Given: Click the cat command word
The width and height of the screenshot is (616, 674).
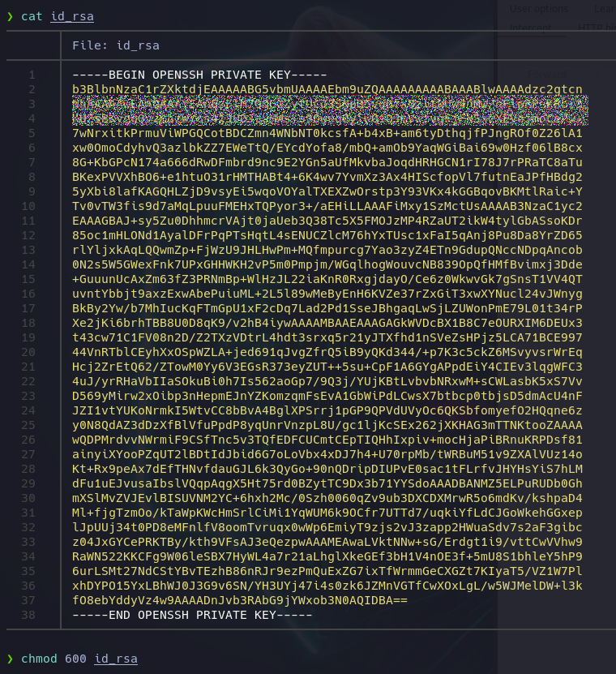Looking at the screenshot, I should [x=31, y=16].
